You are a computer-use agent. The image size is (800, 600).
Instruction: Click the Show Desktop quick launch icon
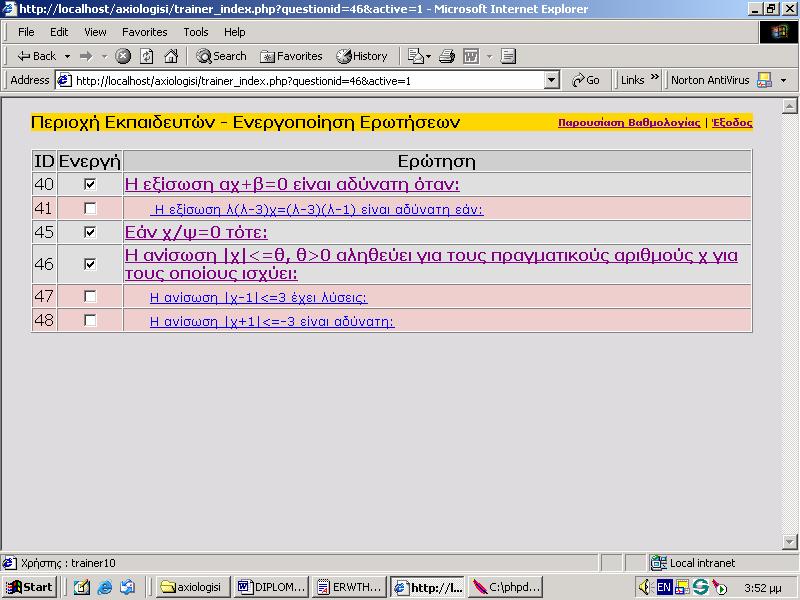tap(82, 587)
